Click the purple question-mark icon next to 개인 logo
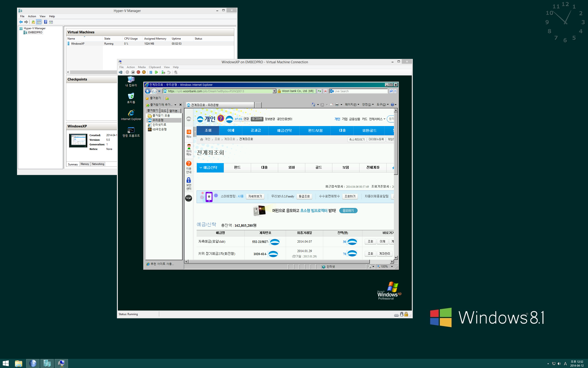The width and height of the screenshot is (588, 368). point(221,118)
